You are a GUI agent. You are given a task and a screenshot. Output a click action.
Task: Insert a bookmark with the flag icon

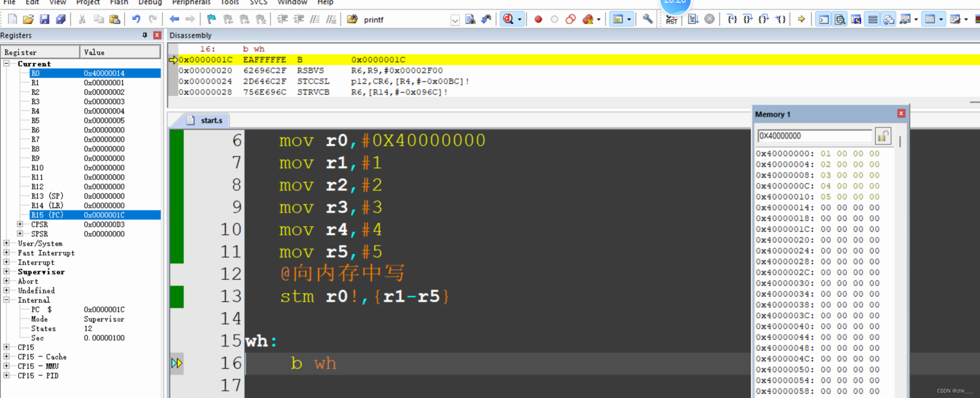tap(211, 19)
